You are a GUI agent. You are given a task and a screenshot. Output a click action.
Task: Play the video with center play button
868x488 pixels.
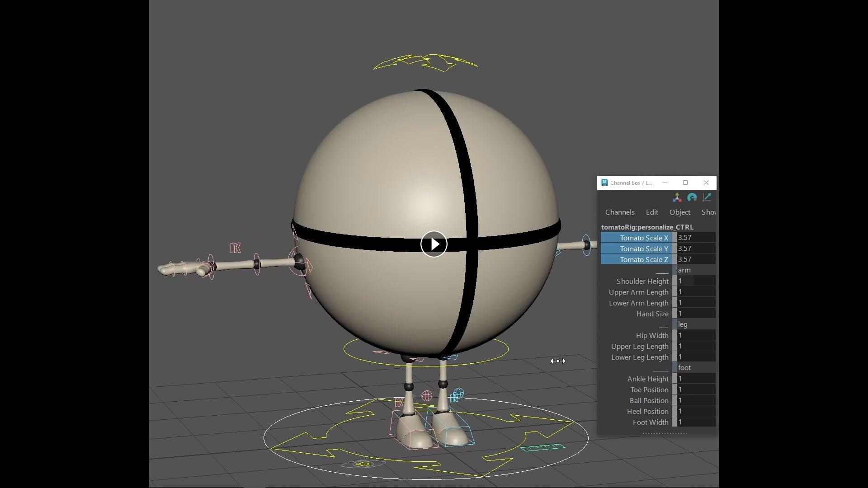click(434, 244)
